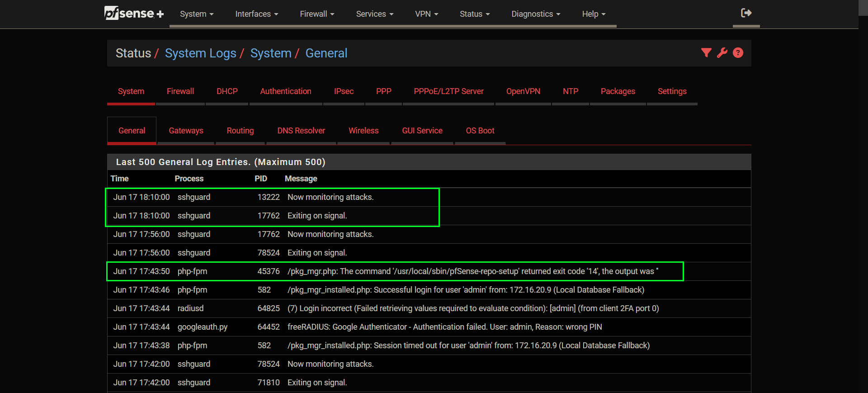Switch to the OS Boot sub-tab

click(480, 131)
